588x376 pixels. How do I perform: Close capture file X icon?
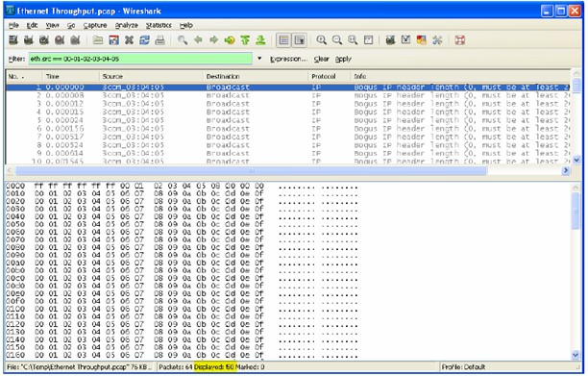(x=129, y=40)
